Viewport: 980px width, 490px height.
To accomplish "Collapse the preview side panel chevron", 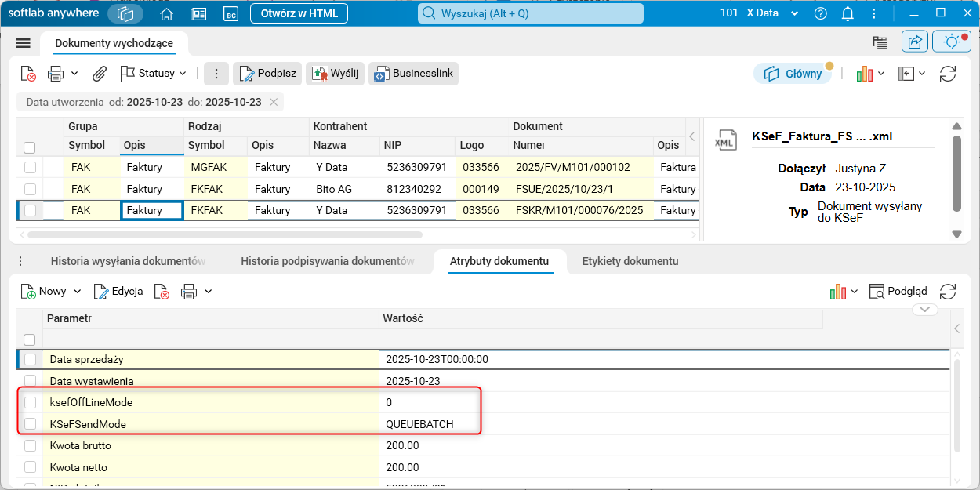I will point(691,136).
